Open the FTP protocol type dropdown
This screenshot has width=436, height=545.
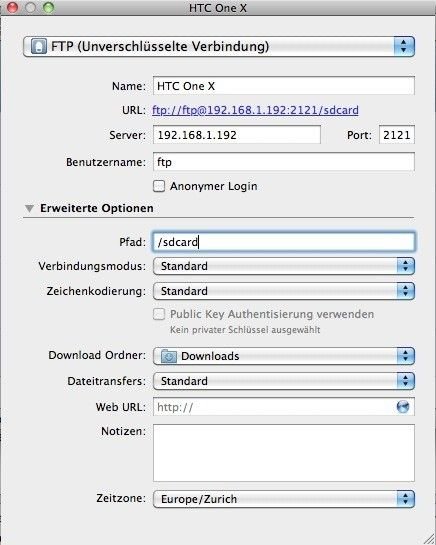tap(219, 46)
